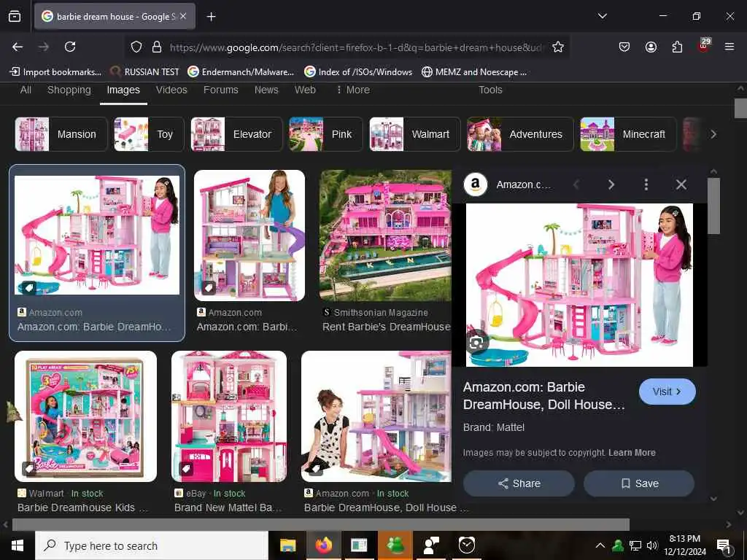This screenshot has height=560, width=747.
Task: Filter images by Mansion chip
Action: [x=61, y=134]
